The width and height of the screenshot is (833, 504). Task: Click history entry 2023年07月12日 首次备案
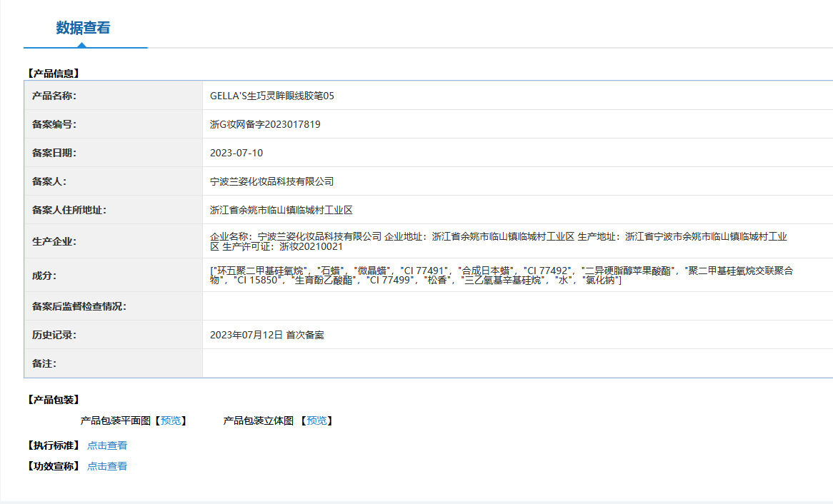(x=266, y=335)
